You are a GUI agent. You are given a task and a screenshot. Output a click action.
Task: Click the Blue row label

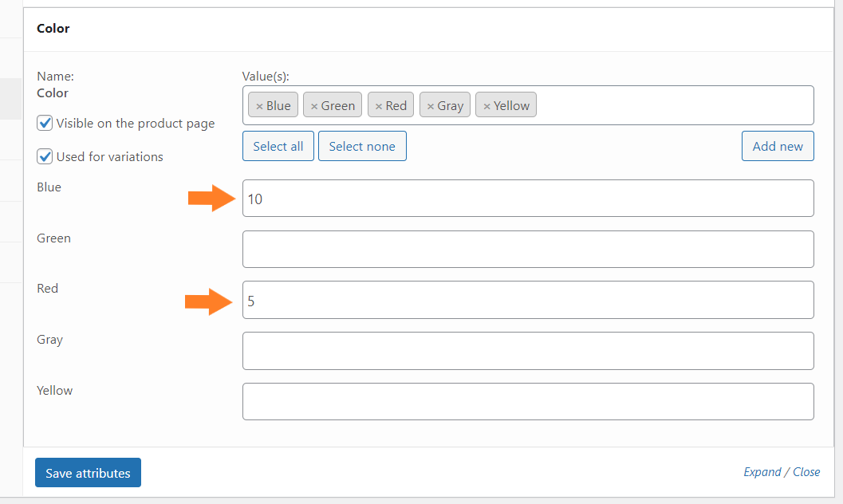click(x=49, y=187)
